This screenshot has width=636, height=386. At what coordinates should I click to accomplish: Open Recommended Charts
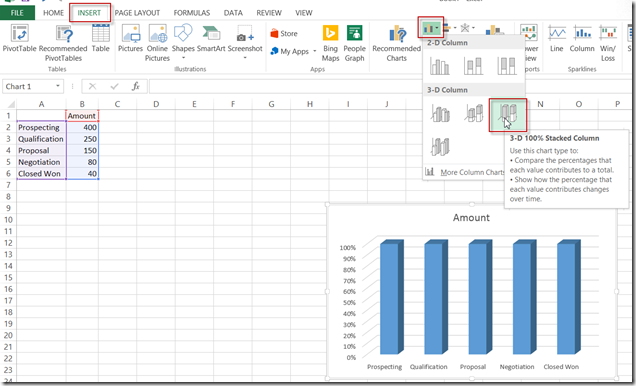click(396, 43)
